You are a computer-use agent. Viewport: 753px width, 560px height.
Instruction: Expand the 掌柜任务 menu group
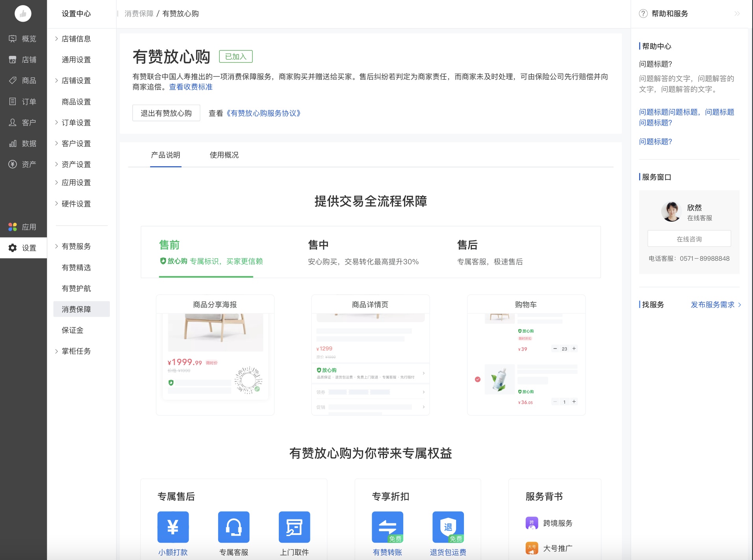[56, 351]
